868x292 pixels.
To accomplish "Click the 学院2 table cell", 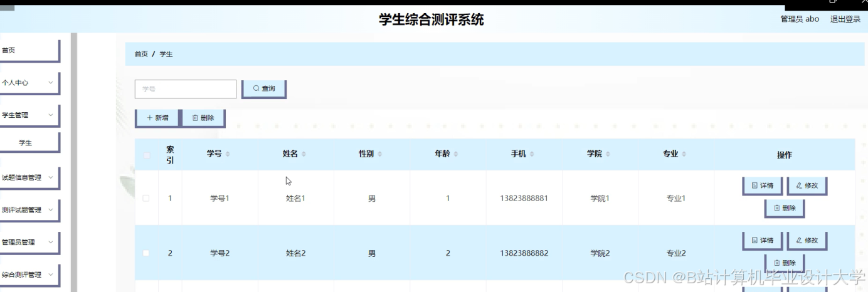I will tap(600, 253).
